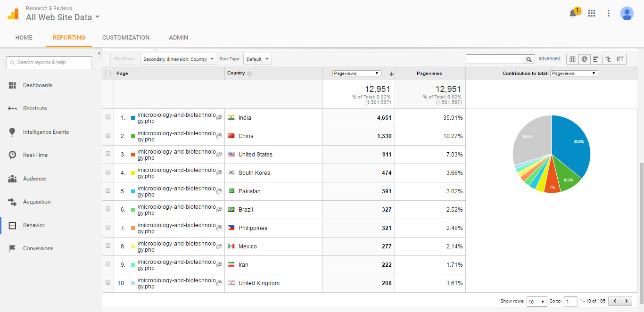Open the notifications bell
This screenshot has width=644, height=312.
click(573, 13)
